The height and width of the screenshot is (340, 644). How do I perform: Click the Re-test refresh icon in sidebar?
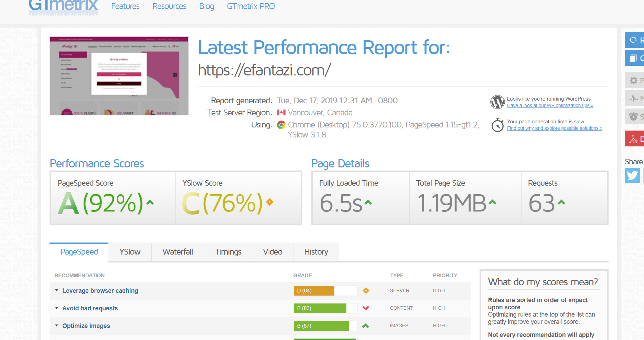(x=633, y=40)
